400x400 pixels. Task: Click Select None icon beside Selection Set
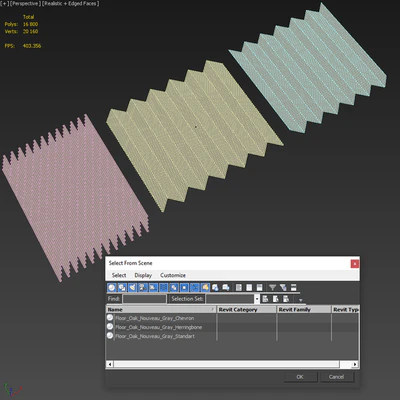pyautogui.click(x=276, y=299)
